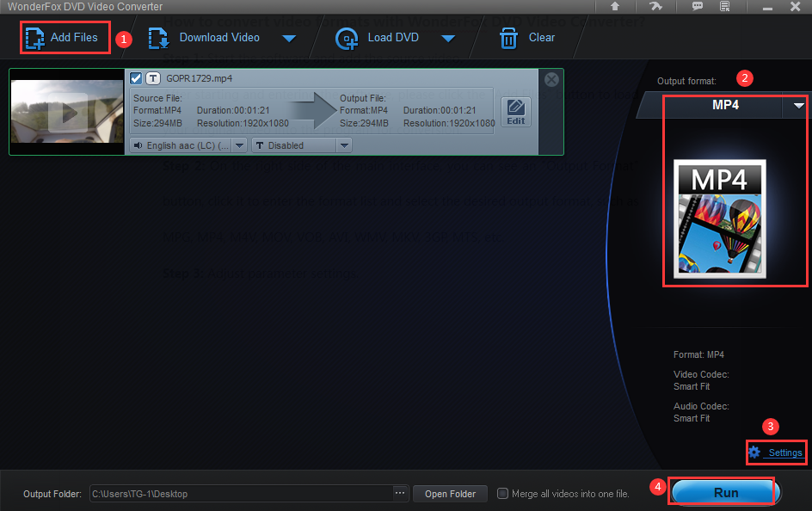The image size is (812, 511).
Task: Open the Settings link
Action: (785, 453)
